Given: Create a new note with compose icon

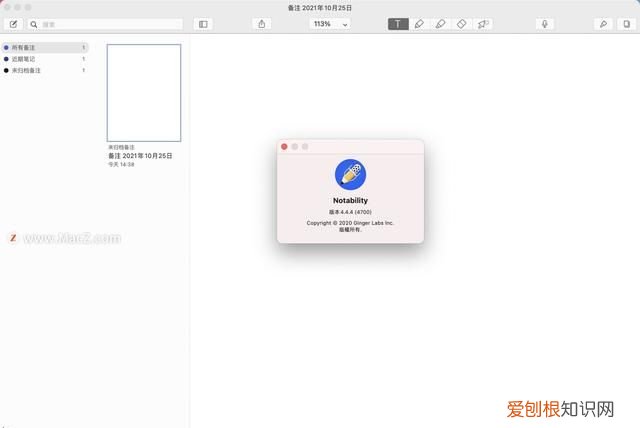Looking at the screenshot, I should point(13,24).
